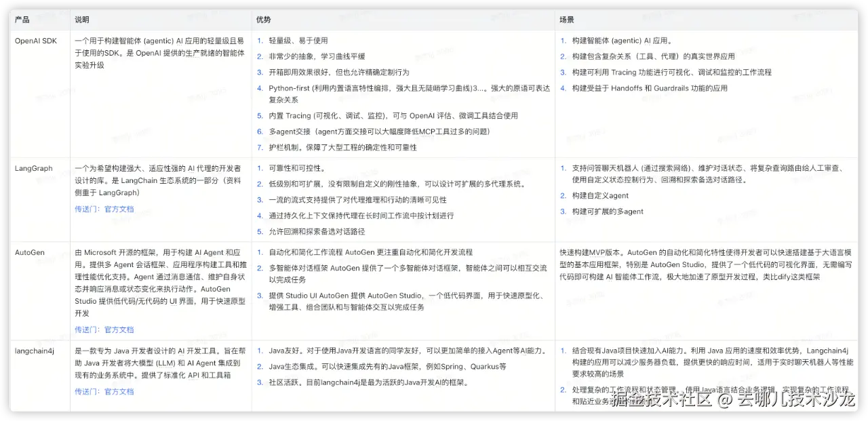The image size is (868, 421).
Task: Click the 内置 Tracing advantage item
Action: pyautogui.click(x=393, y=115)
